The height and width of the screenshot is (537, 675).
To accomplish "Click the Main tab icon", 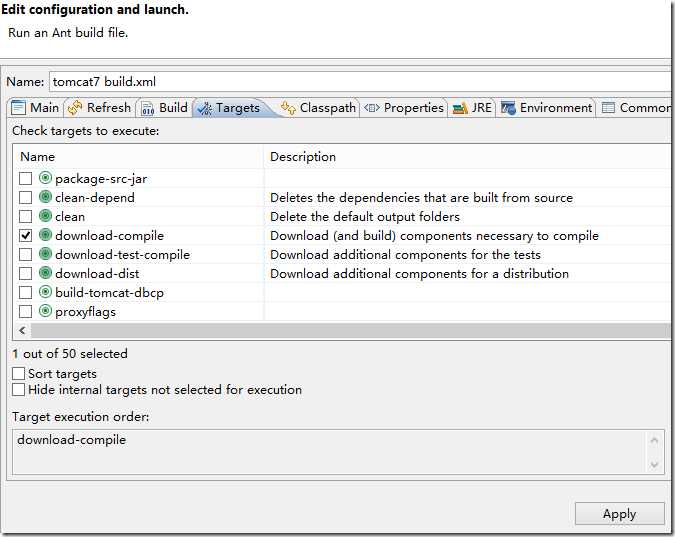I will coord(19,107).
